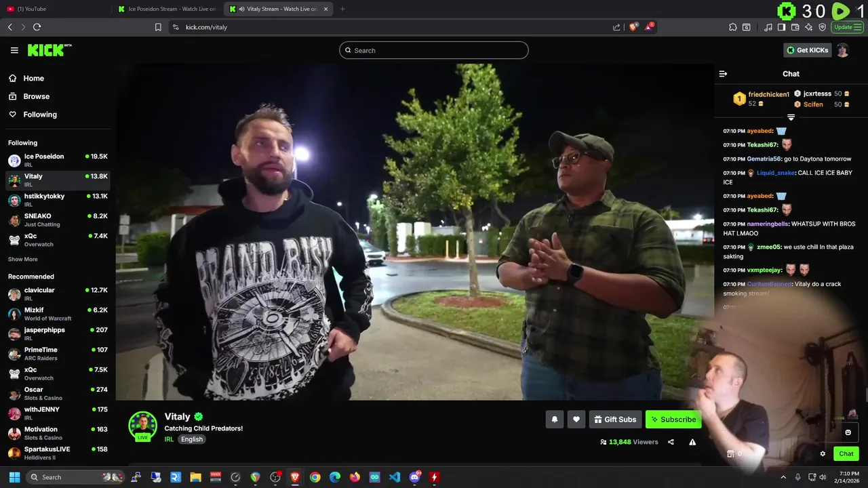Viewport: 868px width, 488px height.
Task: Click the Get KICKs button
Action: click(807, 50)
